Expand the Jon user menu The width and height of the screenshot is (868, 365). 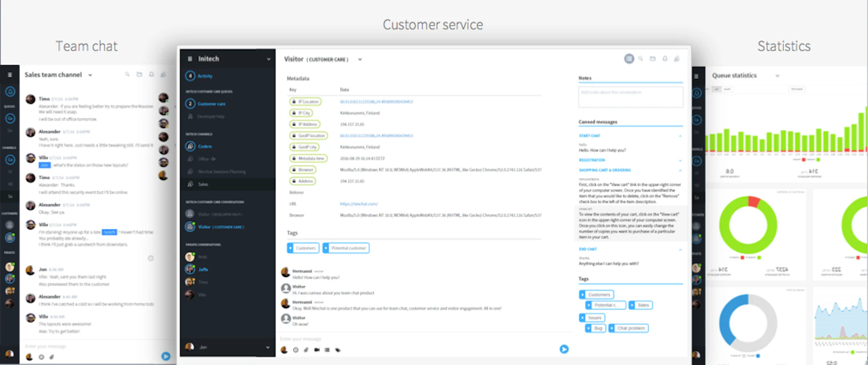point(268,347)
